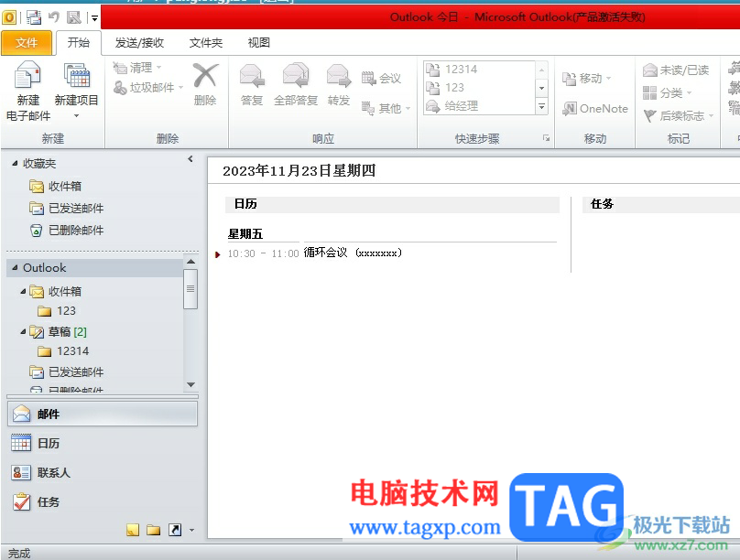Click the New Email (新建电子邮件) icon
The height and width of the screenshot is (560, 740).
point(27,75)
